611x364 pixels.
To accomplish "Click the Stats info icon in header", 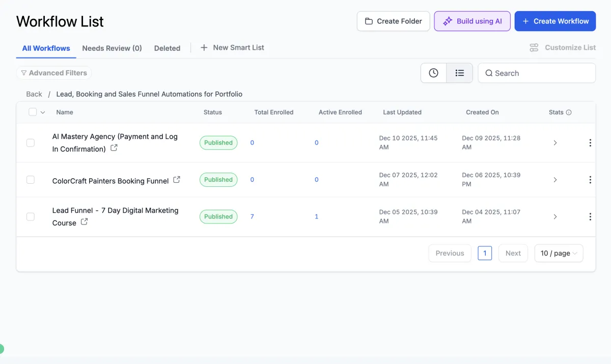I will pyautogui.click(x=569, y=113).
